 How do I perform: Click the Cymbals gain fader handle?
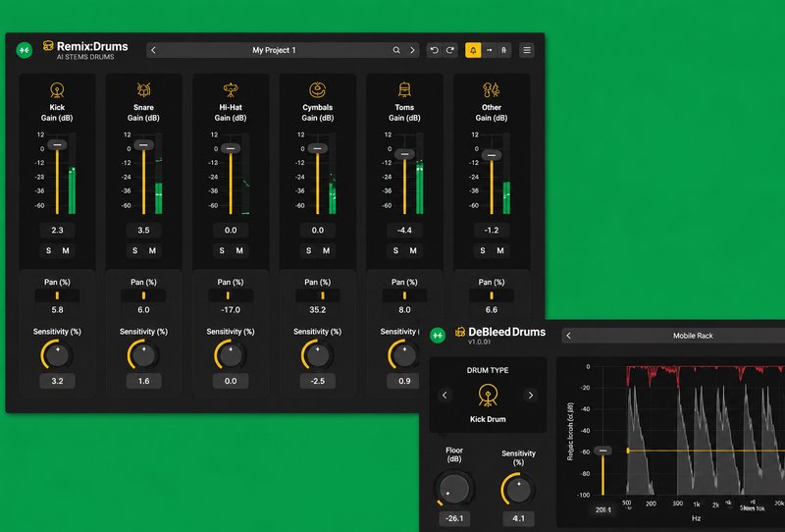(x=317, y=148)
